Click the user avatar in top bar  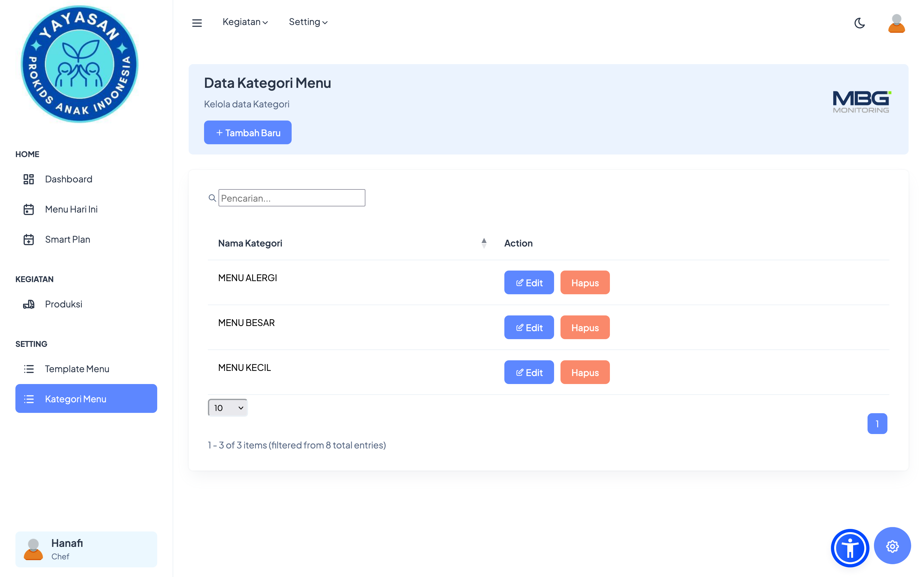tap(896, 23)
